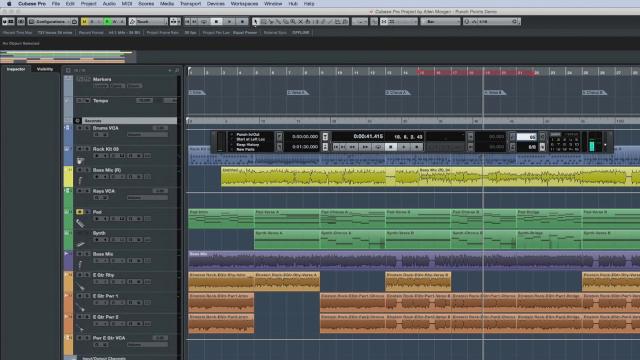640x360 pixels.
Task: Adjust the Drums VCA fader
Action: click(147, 134)
